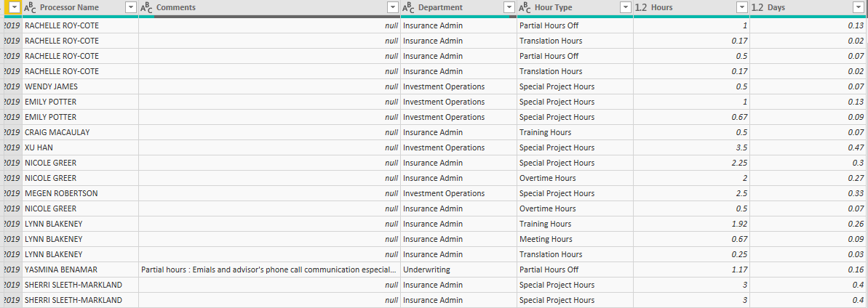Click the WENDY JAMES name cell
The width and height of the screenshot is (868, 308).
80,87
